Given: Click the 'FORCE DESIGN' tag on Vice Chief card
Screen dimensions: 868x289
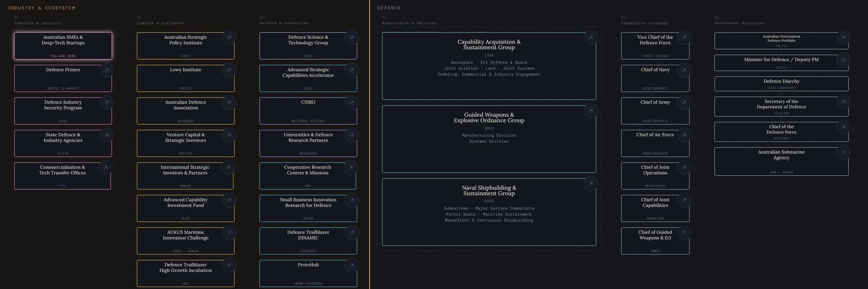Looking at the screenshot, I should click(x=655, y=56).
